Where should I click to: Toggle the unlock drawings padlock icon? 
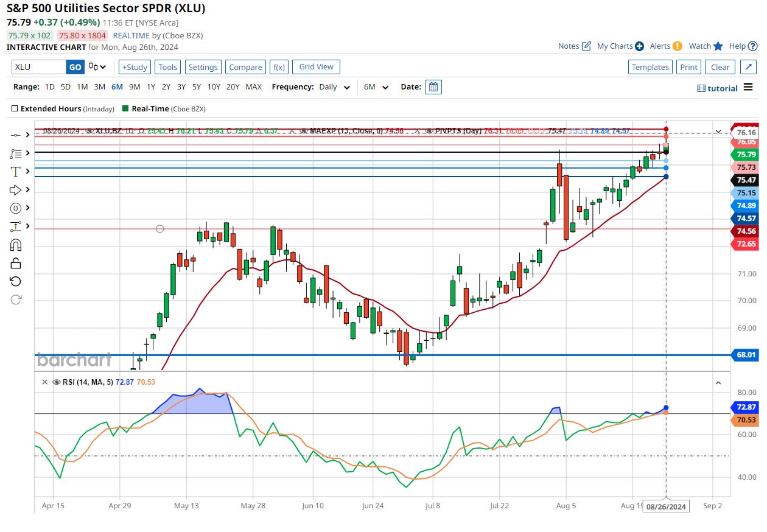(x=16, y=263)
